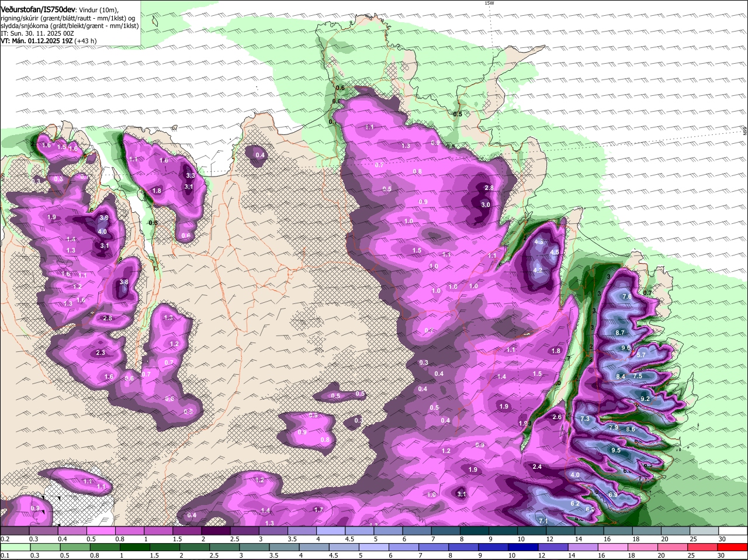The width and height of the screenshot is (748, 560).
Task: Click the 7.3 value on the map
Action: click(x=585, y=419)
